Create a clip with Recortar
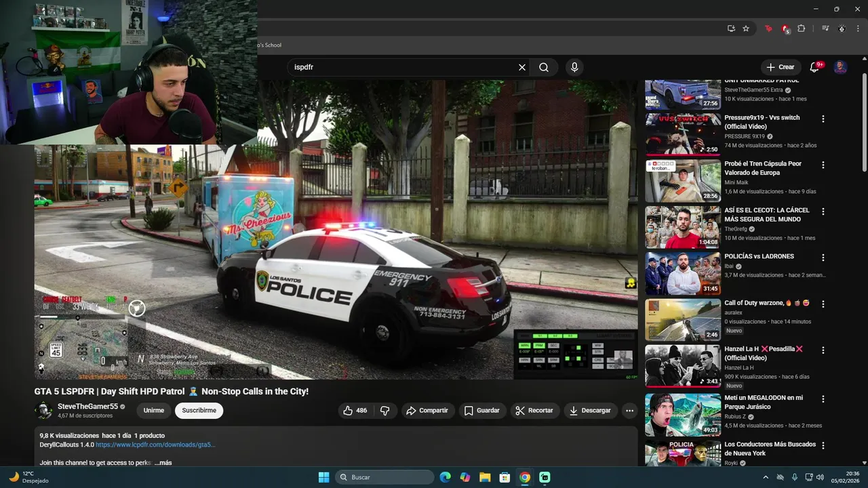This screenshot has width=868, height=488. coord(534,410)
